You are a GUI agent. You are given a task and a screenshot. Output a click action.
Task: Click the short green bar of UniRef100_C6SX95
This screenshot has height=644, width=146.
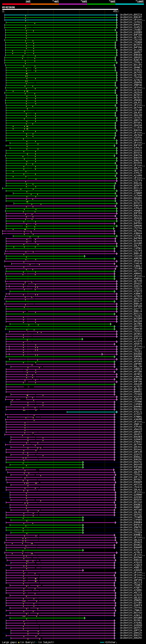coord(46,256)
